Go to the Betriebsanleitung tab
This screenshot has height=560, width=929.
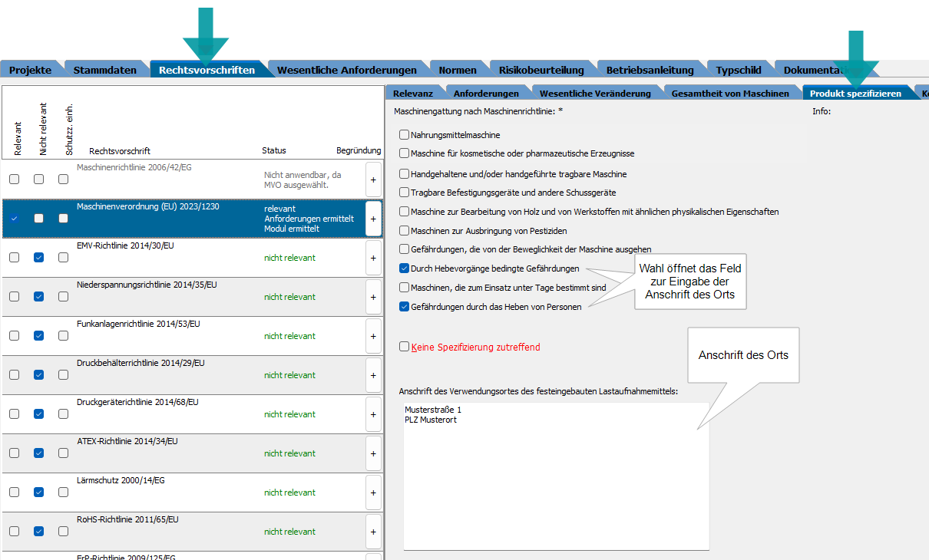tap(650, 70)
